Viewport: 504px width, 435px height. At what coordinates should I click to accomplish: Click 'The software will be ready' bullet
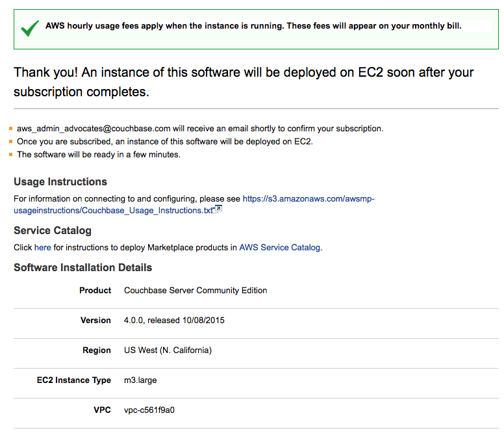tap(99, 155)
